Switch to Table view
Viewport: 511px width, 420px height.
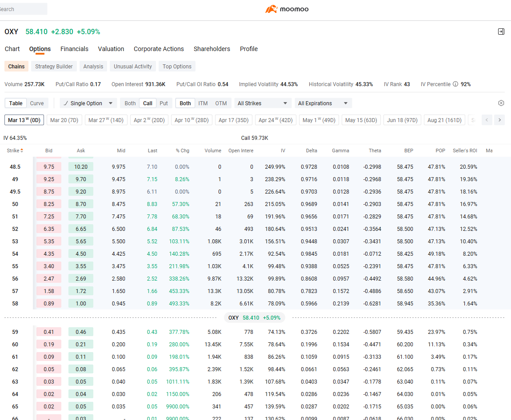coord(16,103)
